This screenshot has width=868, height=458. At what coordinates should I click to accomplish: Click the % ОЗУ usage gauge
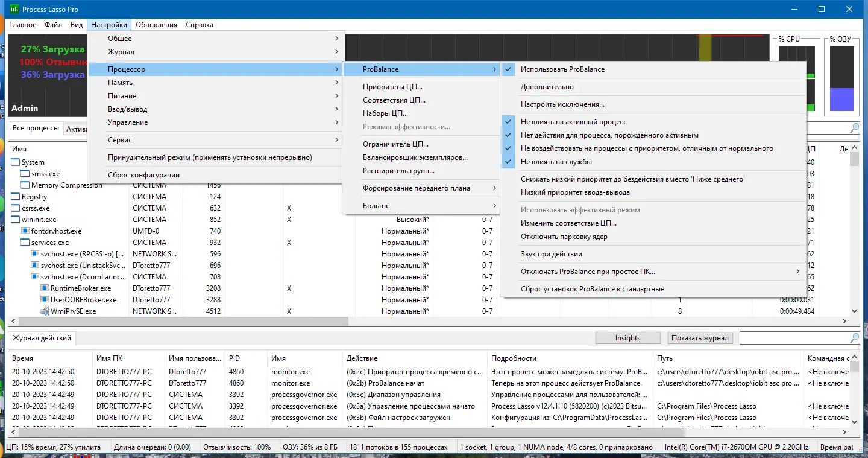coord(841,78)
